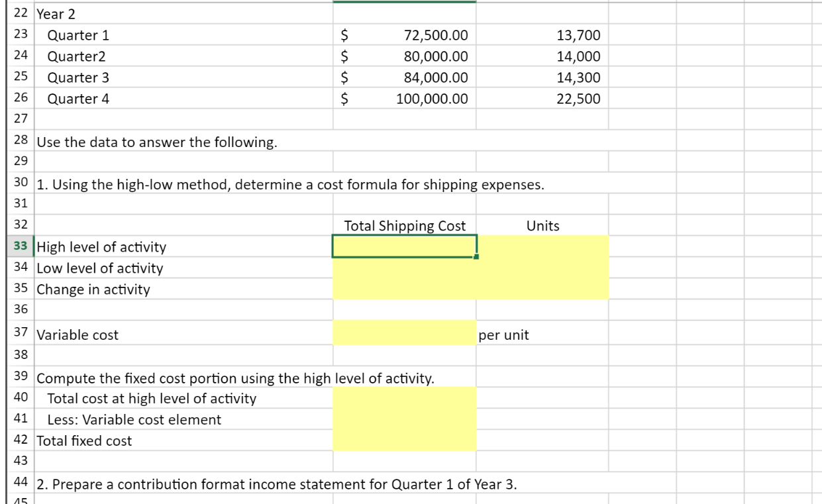Click the yellow Units cell beside High level of activity
Screen dimensions: 822x504
point(543,247)
